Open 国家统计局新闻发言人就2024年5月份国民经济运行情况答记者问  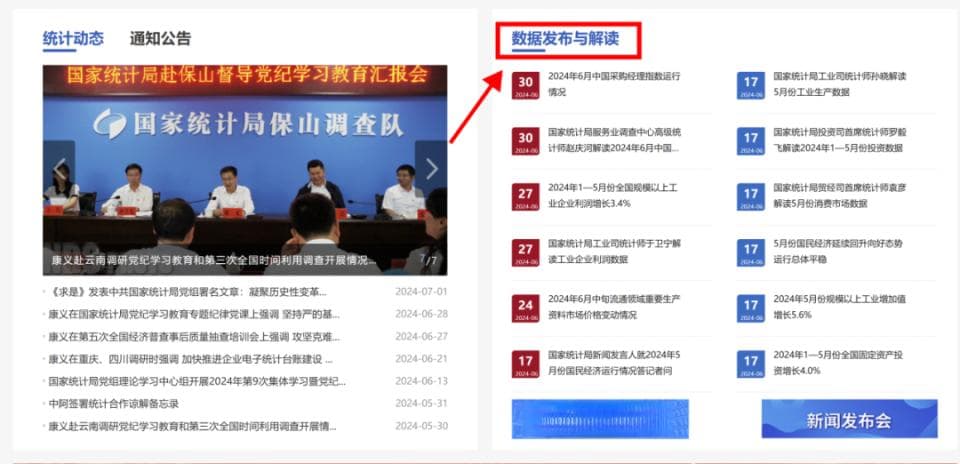point(614,362)
